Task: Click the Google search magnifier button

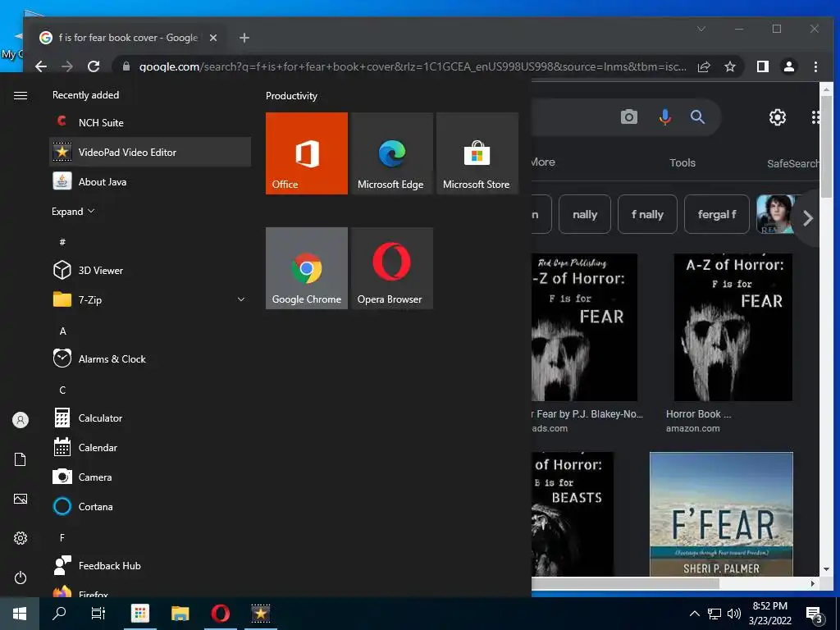Action: (x=697, y=116)
